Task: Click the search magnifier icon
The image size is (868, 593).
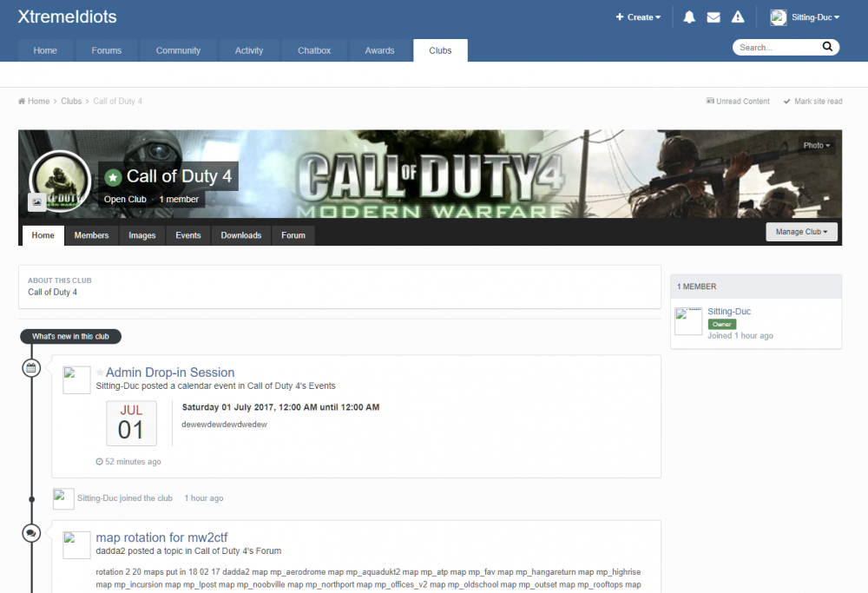Action: point(827,47)
